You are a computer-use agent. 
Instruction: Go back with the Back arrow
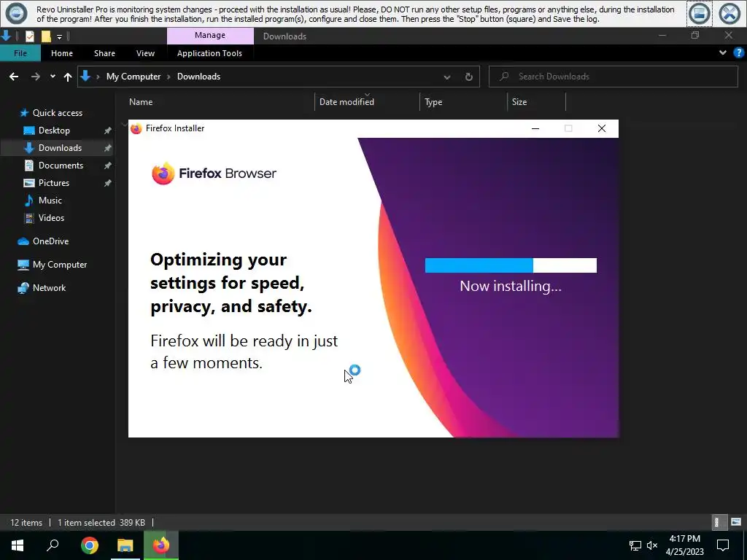point(14,77)
